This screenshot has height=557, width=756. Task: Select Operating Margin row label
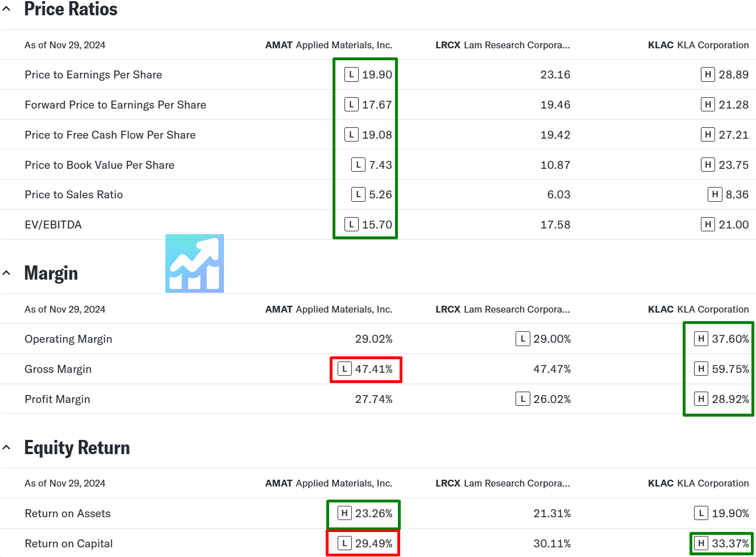[68, 339]
